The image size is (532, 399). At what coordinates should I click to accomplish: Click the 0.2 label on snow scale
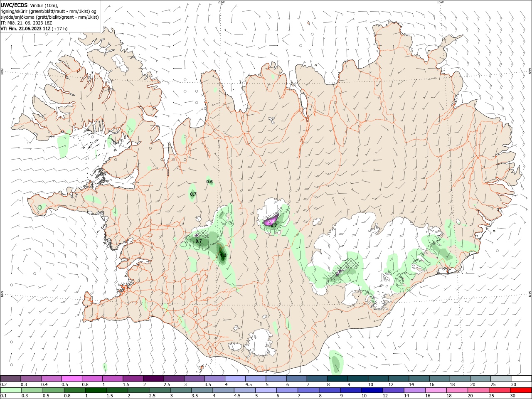[x=3, y=384]
